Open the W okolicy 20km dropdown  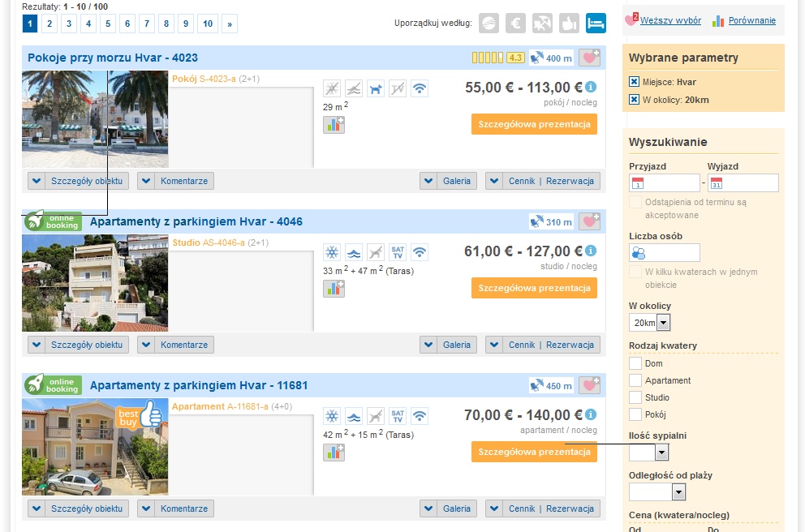(x=663, y=323)
